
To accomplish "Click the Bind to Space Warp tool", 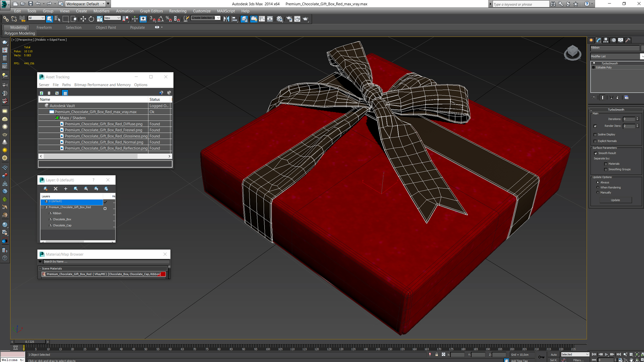I will pyautogui.click(x=22, y=19).
